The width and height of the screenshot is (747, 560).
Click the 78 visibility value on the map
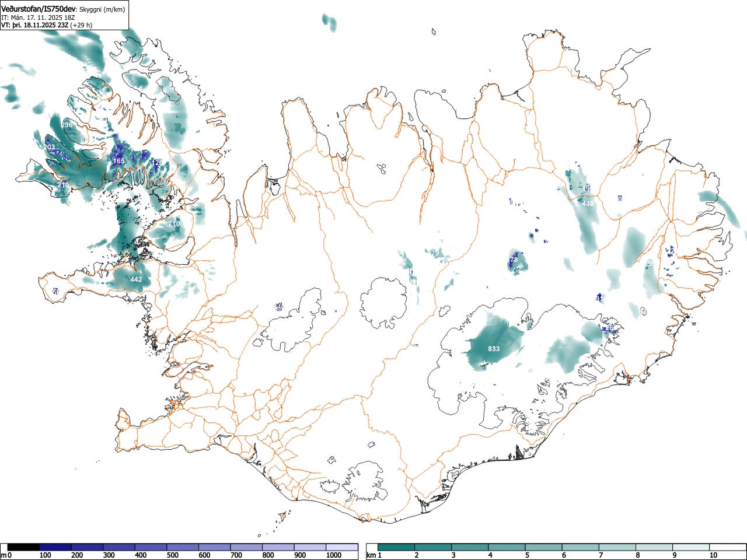[x=514, y=260]
